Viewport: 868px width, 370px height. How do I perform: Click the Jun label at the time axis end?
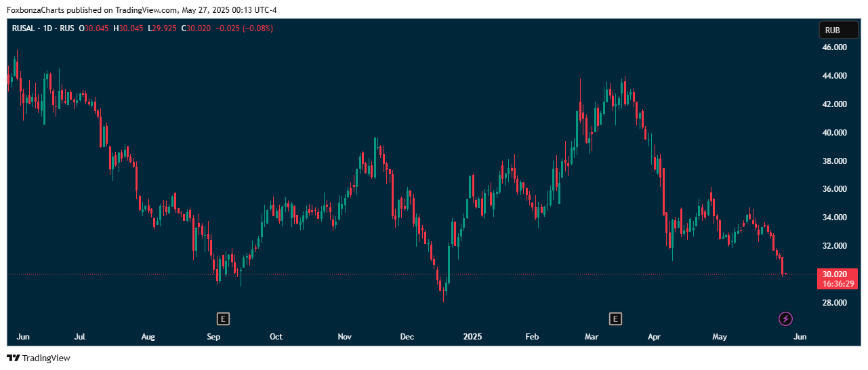(x=800, y=336)
